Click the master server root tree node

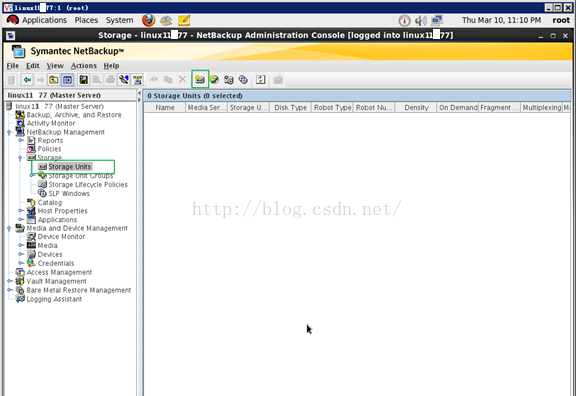point(60,106)
